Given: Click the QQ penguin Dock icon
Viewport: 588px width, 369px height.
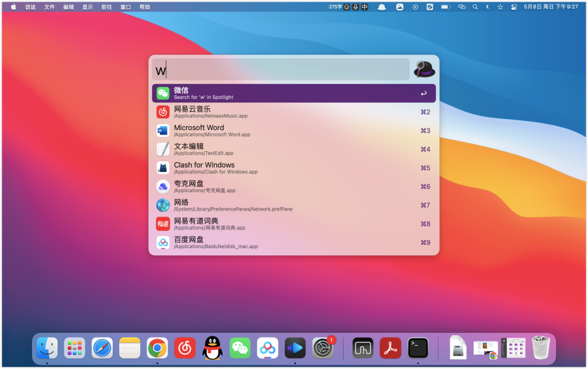Looking at the screenshot, I should [212, 348].
